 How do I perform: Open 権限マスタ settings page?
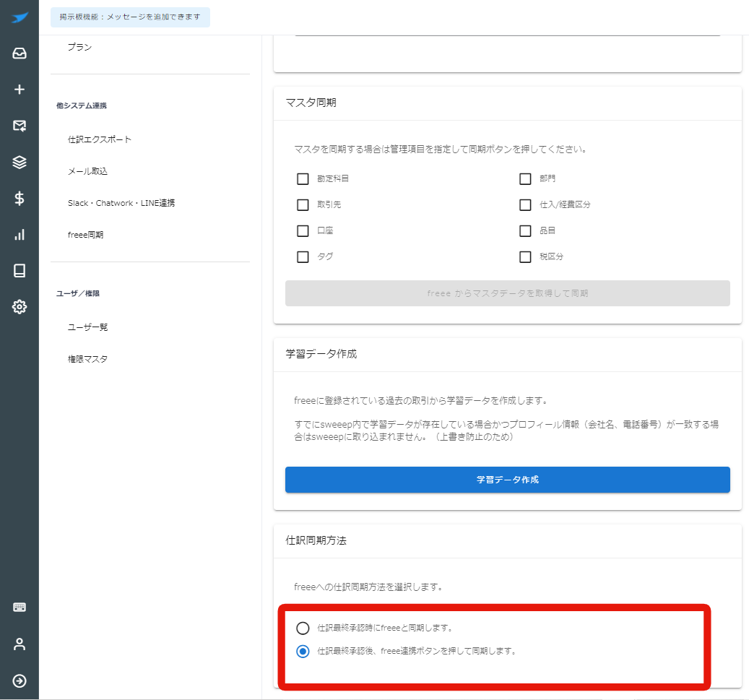(x=87, y=359)
